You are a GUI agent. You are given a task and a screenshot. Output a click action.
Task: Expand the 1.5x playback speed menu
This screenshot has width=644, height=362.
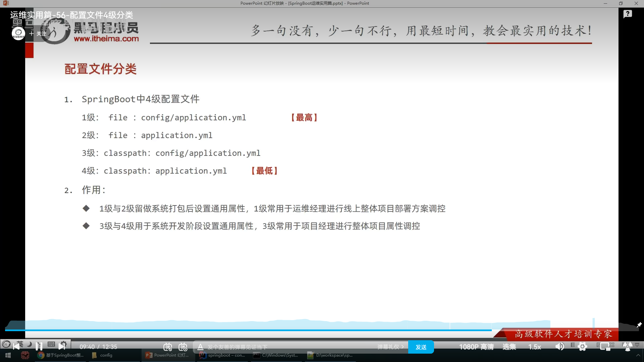(535, 347)
